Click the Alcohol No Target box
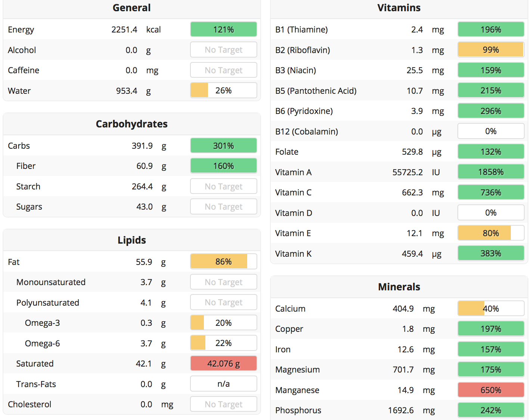Screen dimensions: 531x420 pos(223,50)
